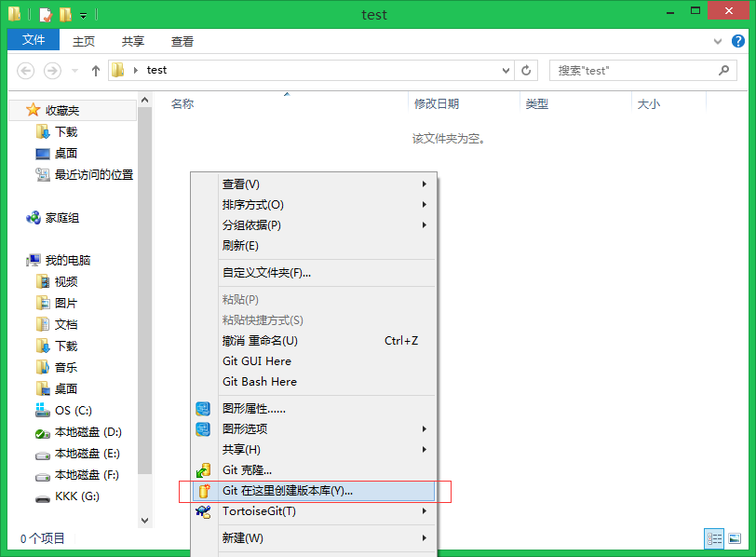Click the Git create repository icon
Viewport: 756px width, 557px height.
click(x=203, y=491)
